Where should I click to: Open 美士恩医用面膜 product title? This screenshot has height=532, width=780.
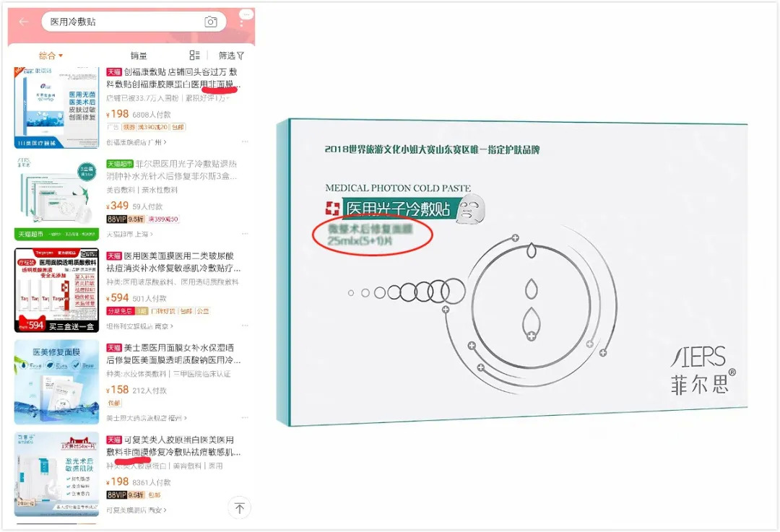point(173,354)
